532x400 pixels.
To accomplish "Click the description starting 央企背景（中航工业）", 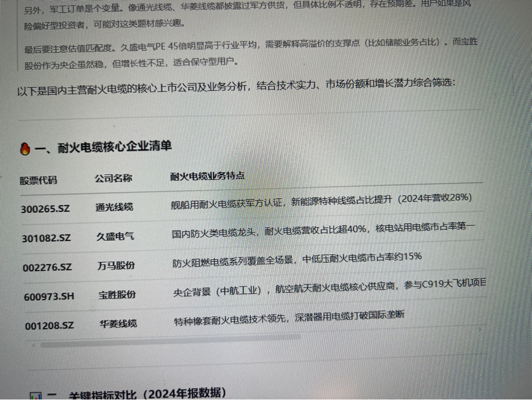I will [x=330, y=288].
